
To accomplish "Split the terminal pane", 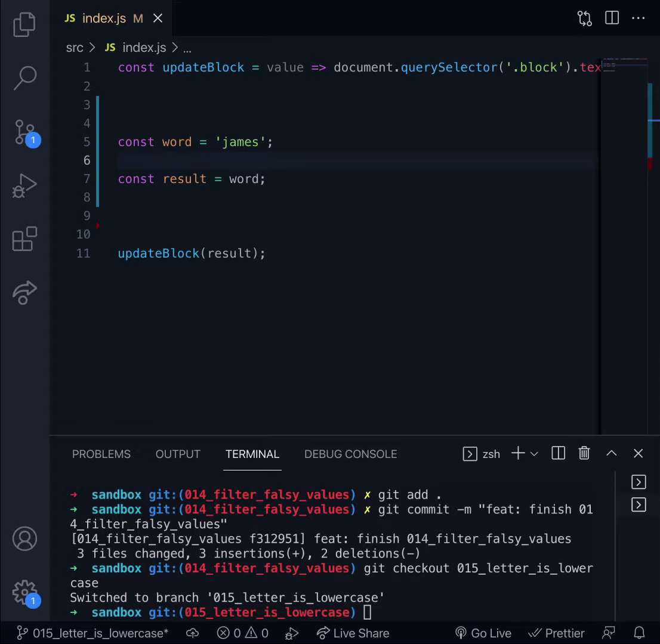I will (557, 453).
